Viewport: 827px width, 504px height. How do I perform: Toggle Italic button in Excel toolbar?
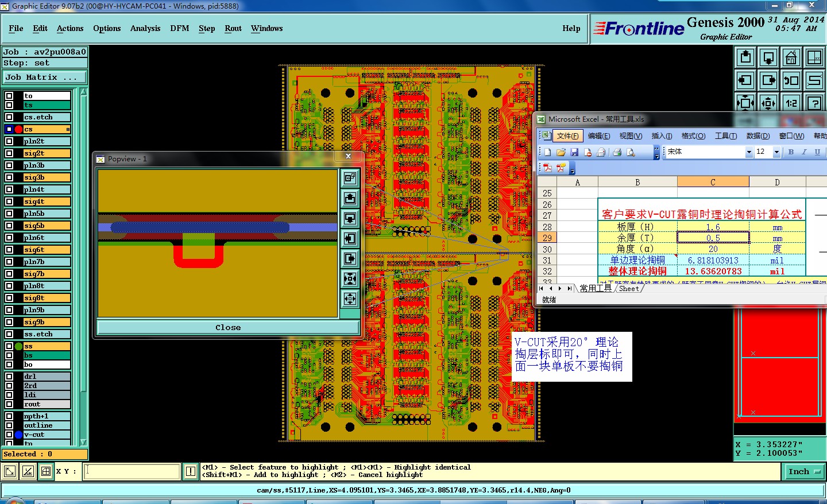coord(804,152)
